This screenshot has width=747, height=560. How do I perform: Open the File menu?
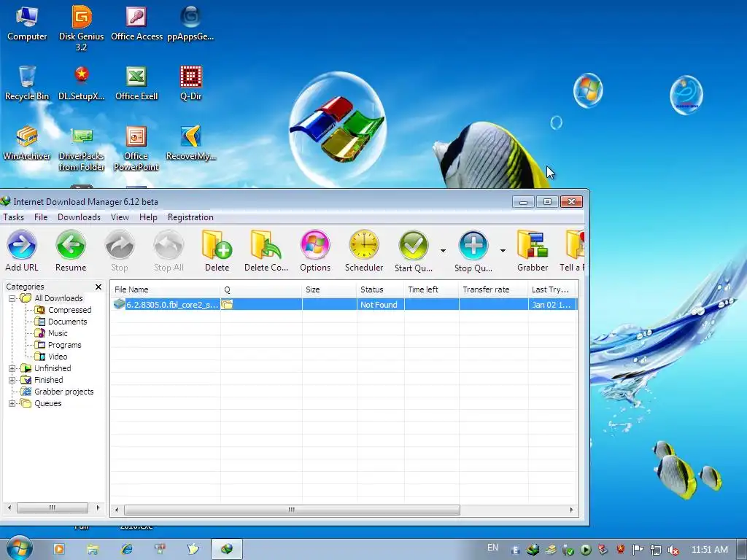click(x=41, y=217)
